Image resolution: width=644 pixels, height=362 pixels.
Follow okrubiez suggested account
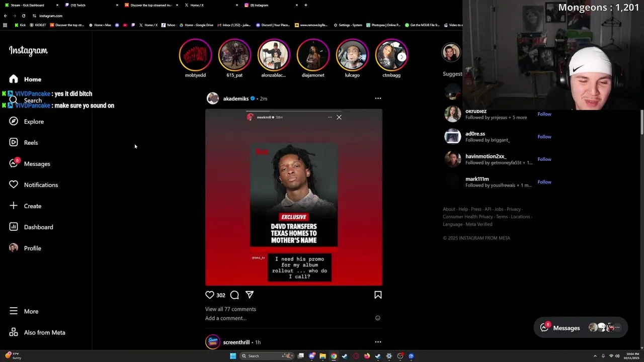[x=544, y=114]
